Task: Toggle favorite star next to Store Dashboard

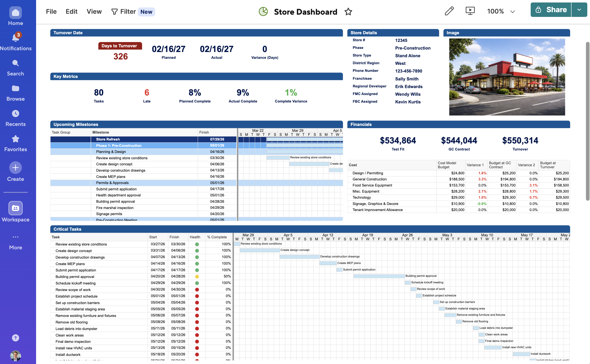Action: pos(348,11)
